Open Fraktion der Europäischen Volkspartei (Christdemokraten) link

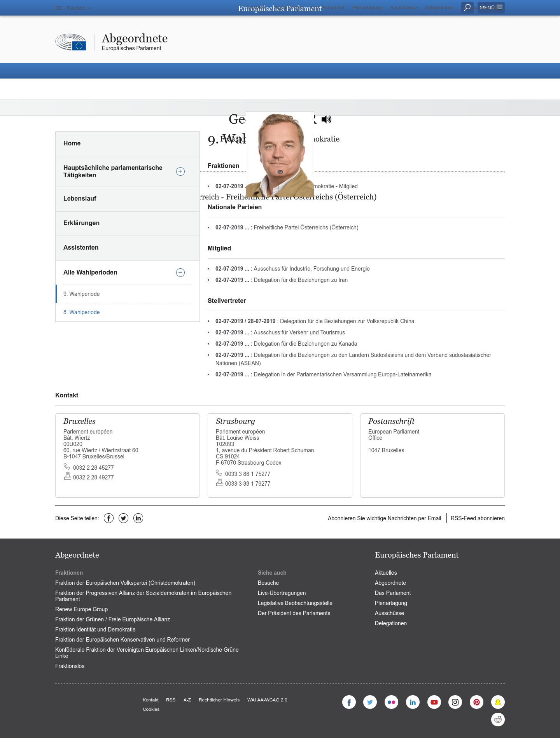pyautogui.click(x=125, y=583)
